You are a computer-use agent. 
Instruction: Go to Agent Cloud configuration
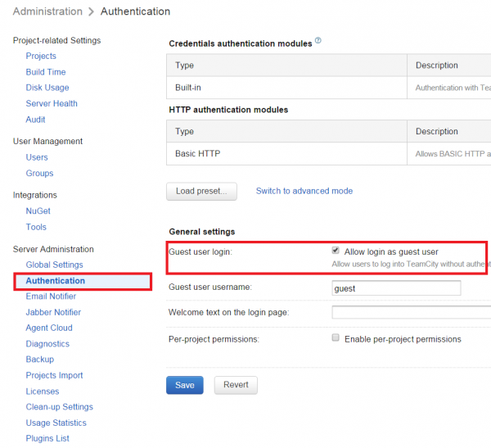point(49,328)
